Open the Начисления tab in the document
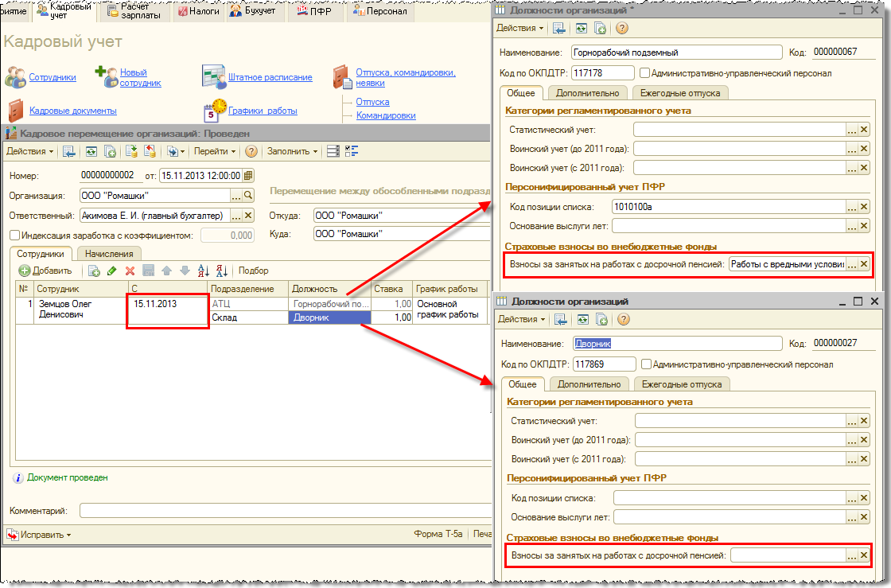Screen dimensions: 891x588 click(x=108, y=254)
